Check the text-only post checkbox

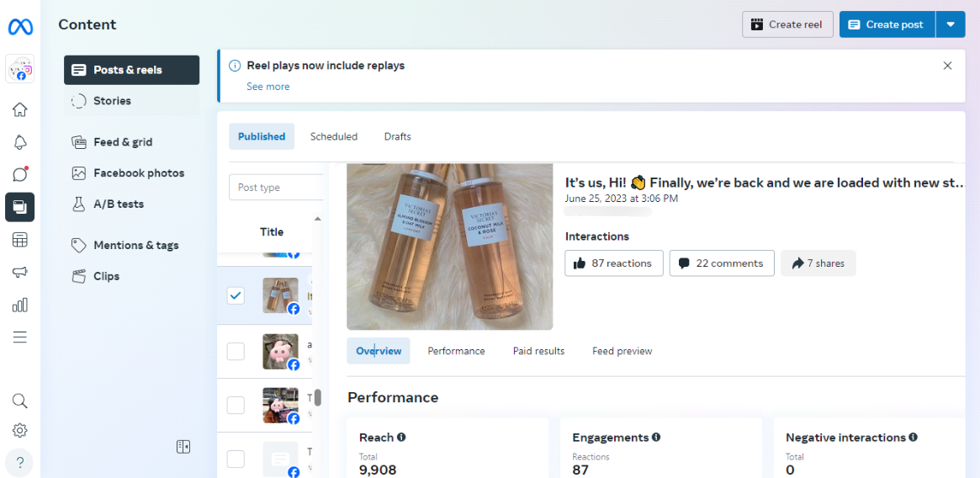pyautogui.click(x=236, y=459)
